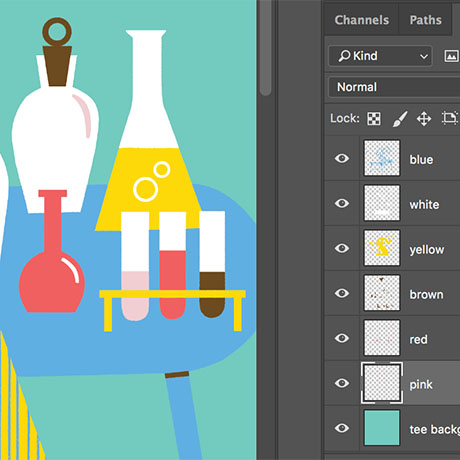Click the teal background layer thumbnail
Image resolution: width=460 pixels, height=460 pixels.
coord(382,428)
